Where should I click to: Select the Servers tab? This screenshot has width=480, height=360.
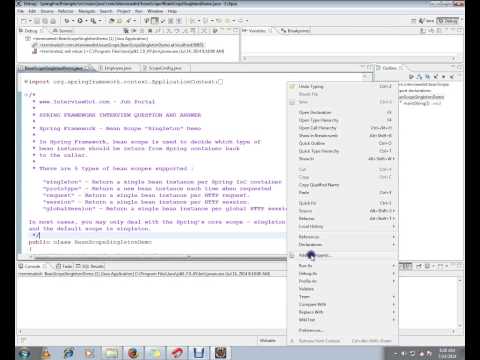62,31
